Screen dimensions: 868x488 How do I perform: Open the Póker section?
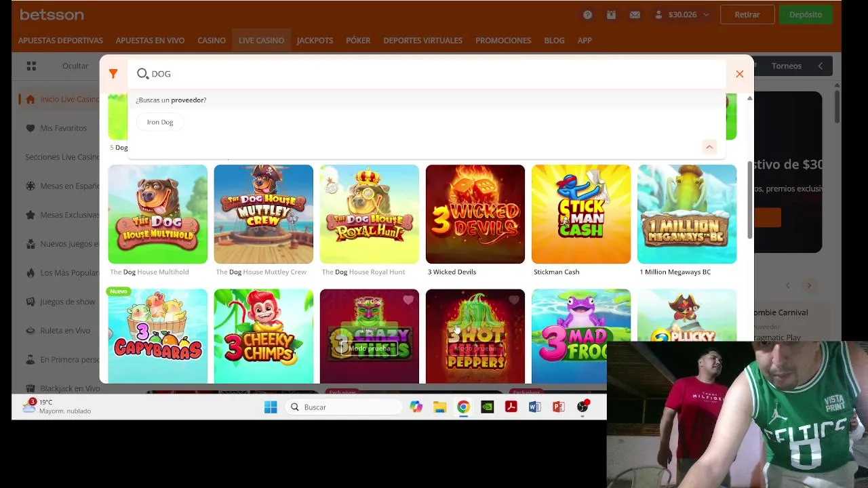[x=358, y=41]
